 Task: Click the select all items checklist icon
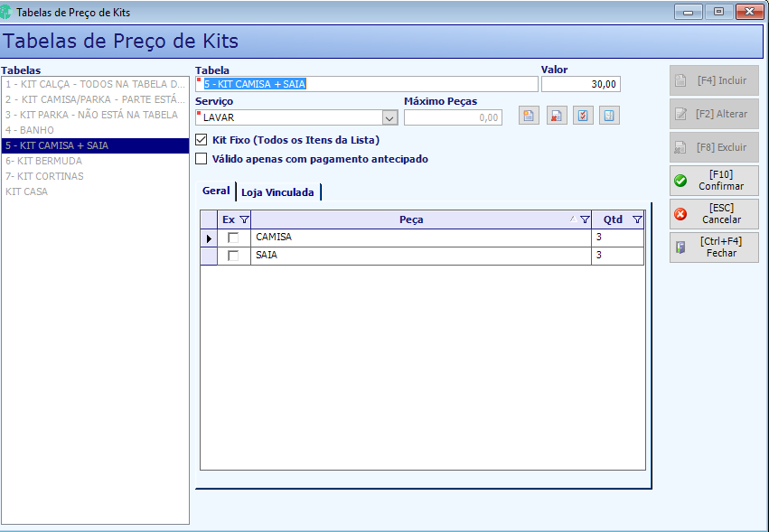tap(583, 116)
